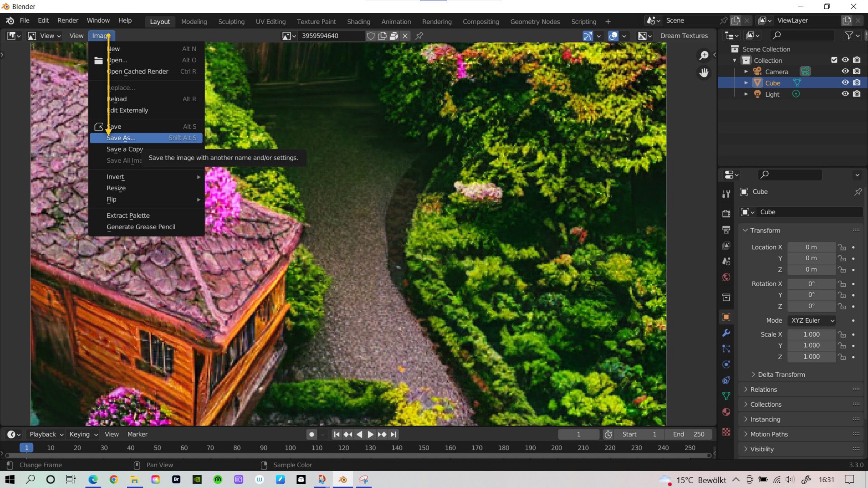
Task: Click the Dream Textures header label
Action: click(x=684, y=36)
